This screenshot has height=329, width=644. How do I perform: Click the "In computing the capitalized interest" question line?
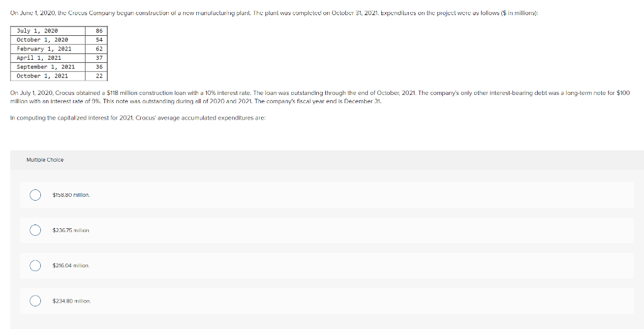point(138,118)
